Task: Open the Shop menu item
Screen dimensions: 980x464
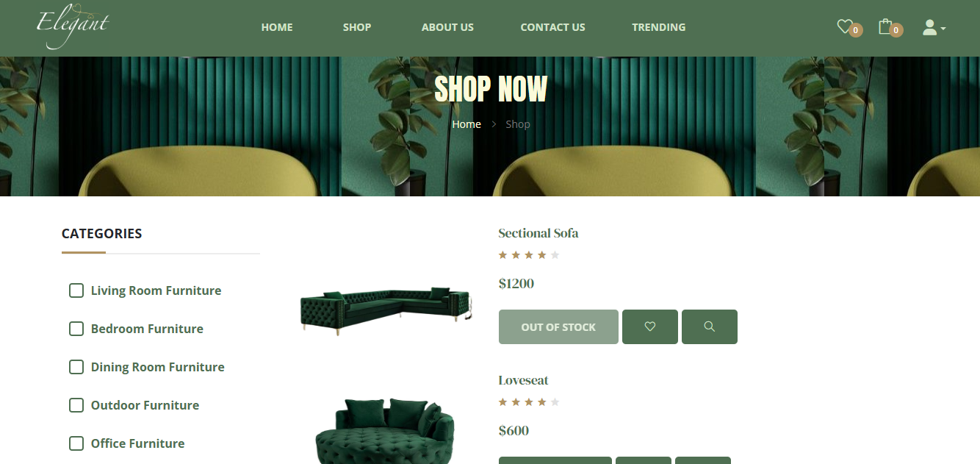Action: click(357, 27)
